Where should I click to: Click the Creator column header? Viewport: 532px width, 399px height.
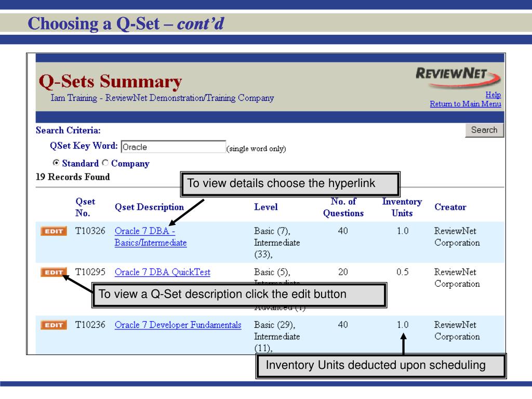[450, 207]
